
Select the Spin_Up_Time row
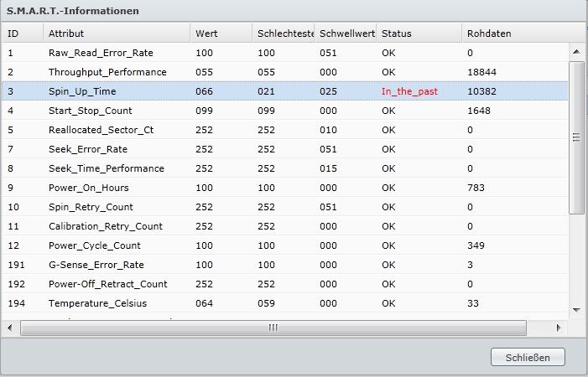point(284,91)
